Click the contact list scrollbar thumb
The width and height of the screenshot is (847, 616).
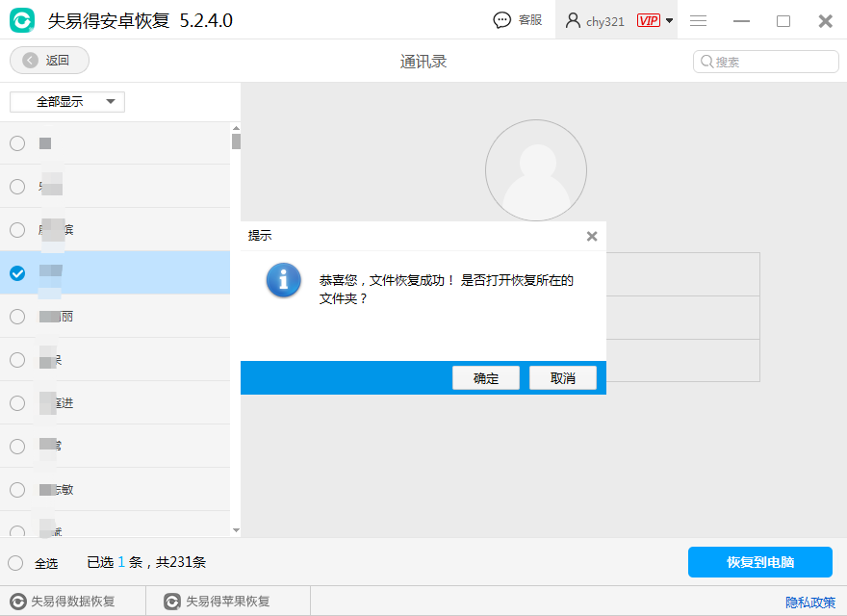236,141
